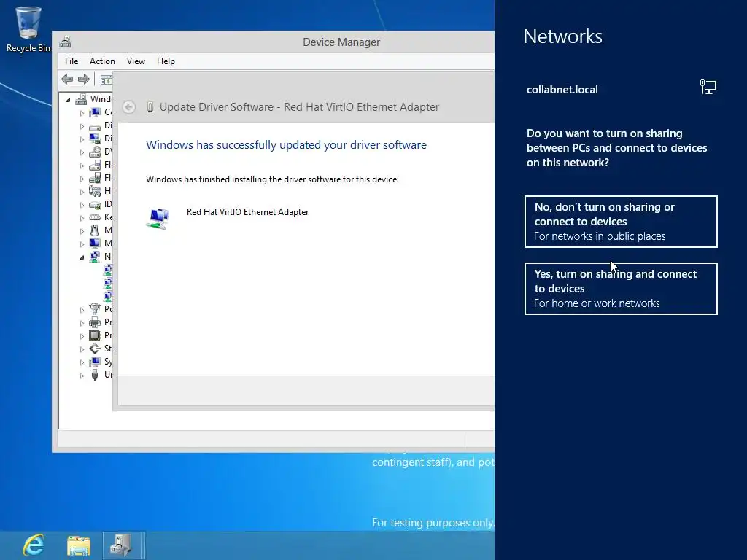Click the Forward arrow in Device Manager toolbar
This screenshot has height=560, width=747.
(84, 79)
